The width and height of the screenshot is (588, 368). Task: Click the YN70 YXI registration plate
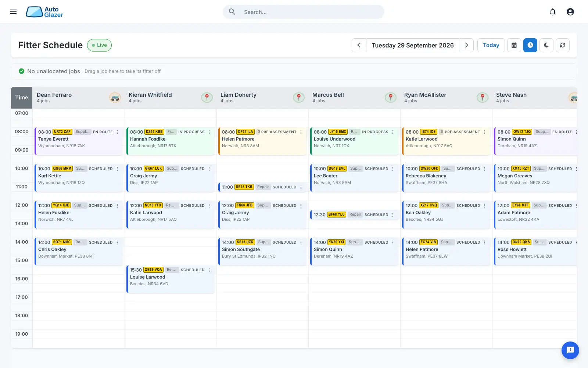(x=336, y=242)
